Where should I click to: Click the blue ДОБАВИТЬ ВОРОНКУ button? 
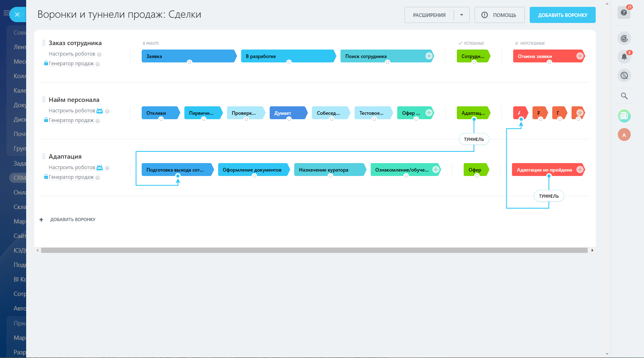tap(563, 15)
